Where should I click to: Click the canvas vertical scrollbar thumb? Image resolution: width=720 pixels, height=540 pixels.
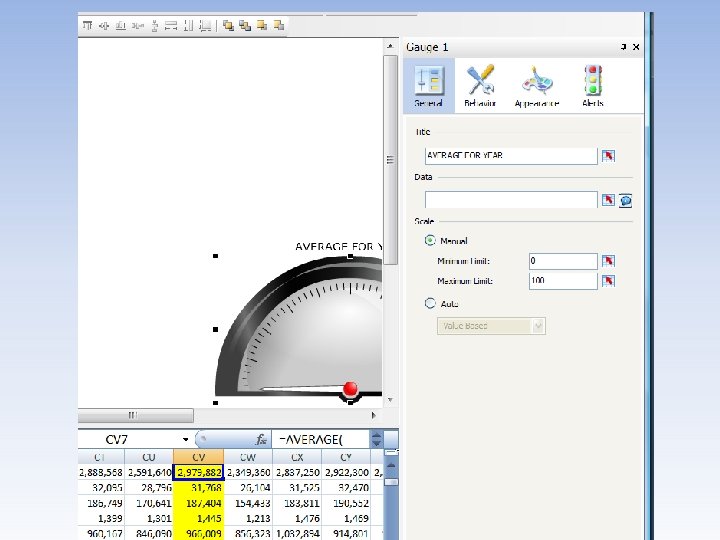pyautogui.click(x=390, y=160)
